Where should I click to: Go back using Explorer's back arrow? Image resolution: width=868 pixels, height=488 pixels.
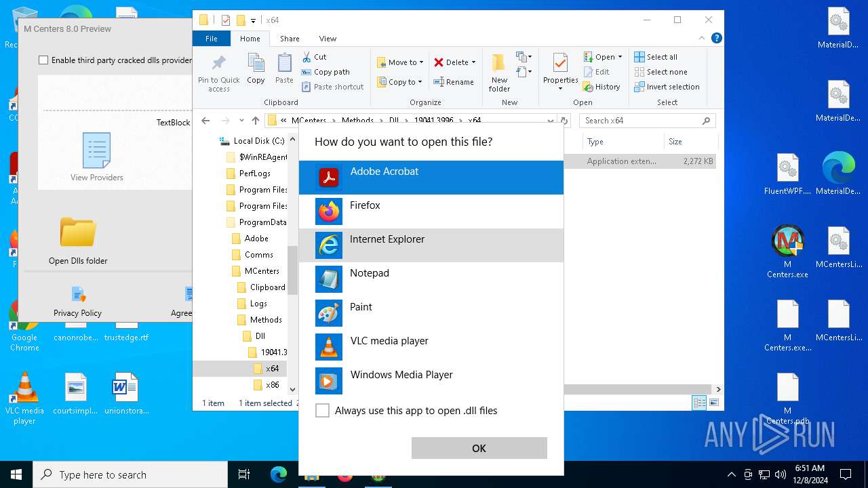205,121
